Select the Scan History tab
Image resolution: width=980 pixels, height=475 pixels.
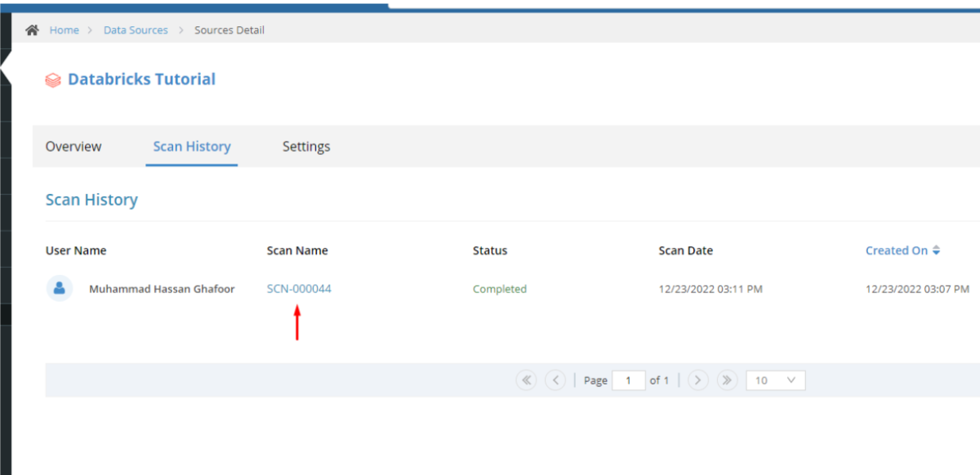pyautogui.click(x=191, y=146)
